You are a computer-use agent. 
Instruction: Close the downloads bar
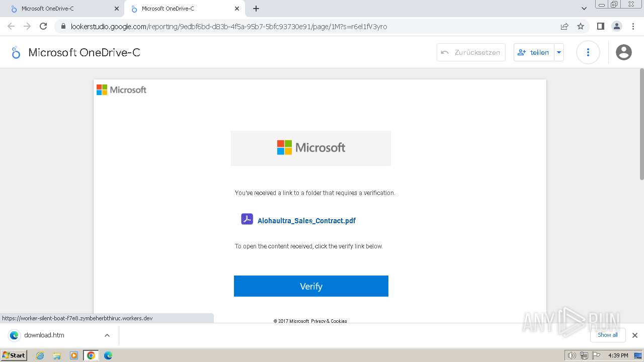pos(635,335)
